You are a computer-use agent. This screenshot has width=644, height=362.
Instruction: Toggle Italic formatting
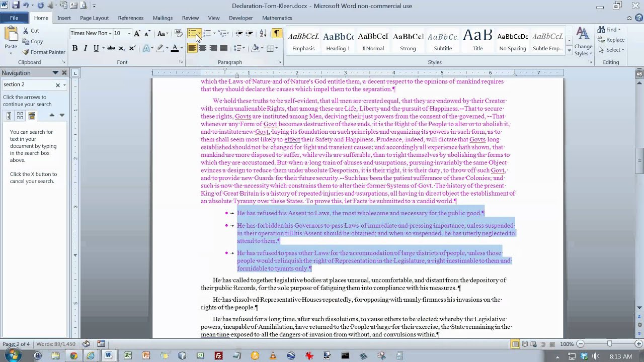point(86,48)
